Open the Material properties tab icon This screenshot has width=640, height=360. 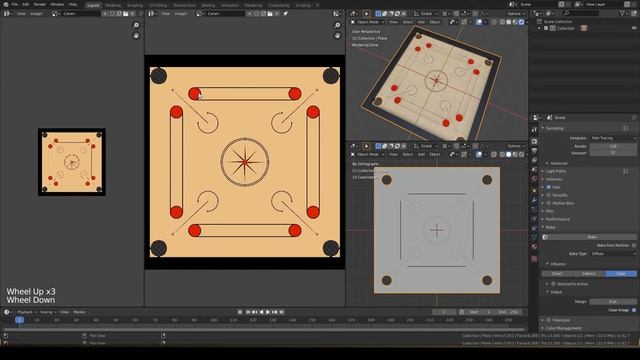pyautogui.click(x=534, y=247)
